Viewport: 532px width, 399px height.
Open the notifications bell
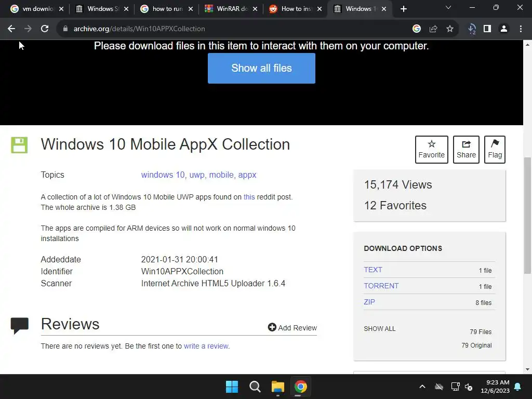click(x=518, y=387)
